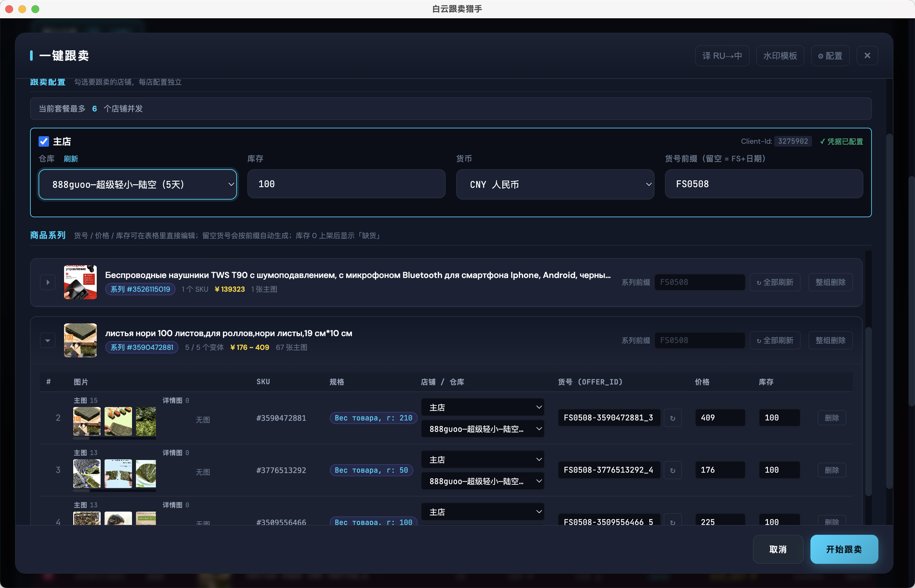Viewport: 915px width, 588px height.
Task: Click the macOS yellow minimize window button
Action: pos(22,9)
